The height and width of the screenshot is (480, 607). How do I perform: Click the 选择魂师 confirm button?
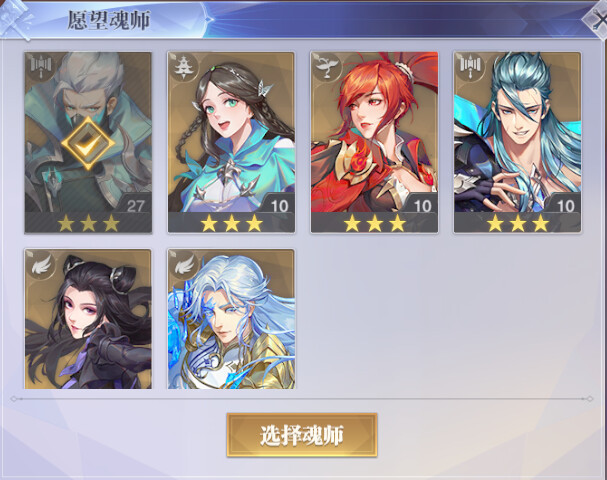click(302, 435)
